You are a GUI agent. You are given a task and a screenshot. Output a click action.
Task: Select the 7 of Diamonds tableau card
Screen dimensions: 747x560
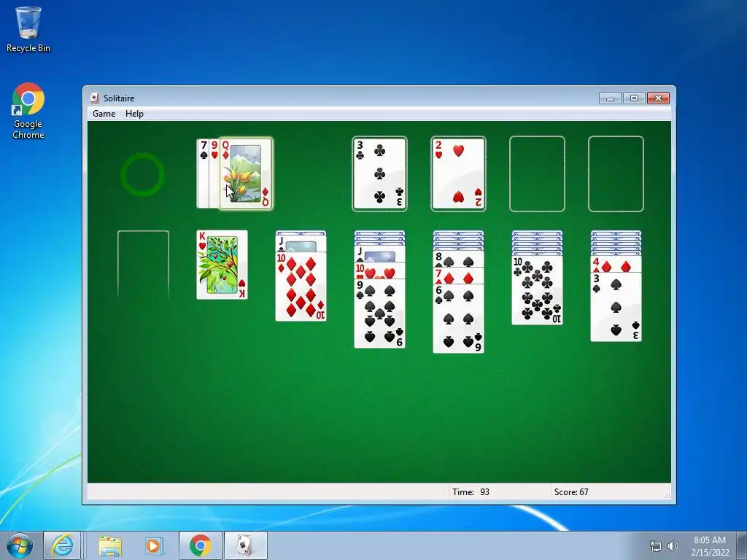coord(458,275)
